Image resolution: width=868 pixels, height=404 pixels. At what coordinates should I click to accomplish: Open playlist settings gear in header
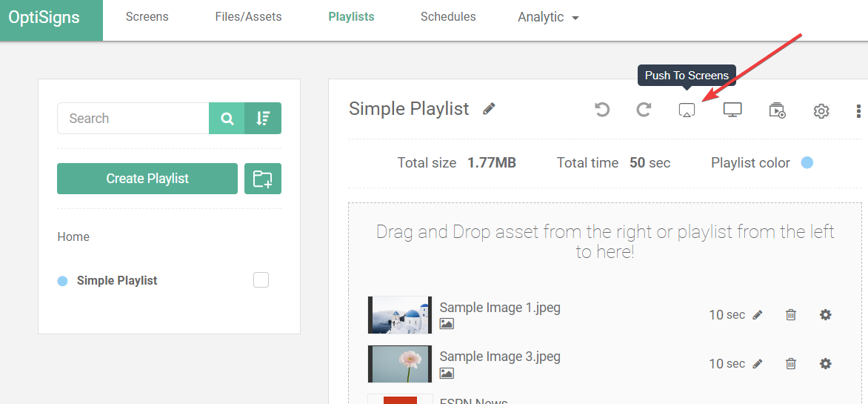pyautogui.click(x=821, y=111)
